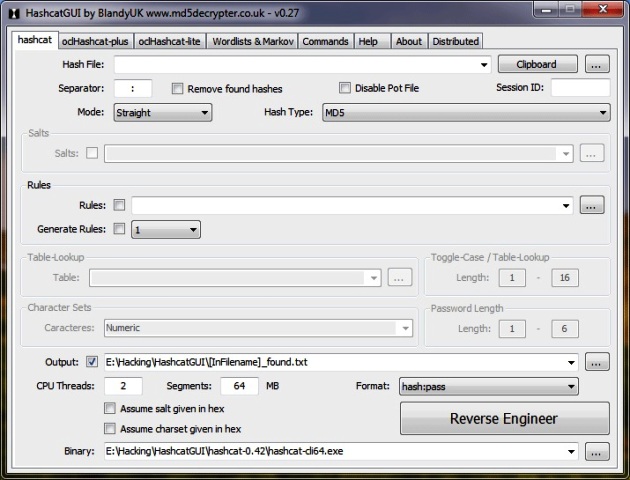The width and height of the screenshot is (630, 480).
Task: Click the Segments MB field
Action: [x=239, y=386]
